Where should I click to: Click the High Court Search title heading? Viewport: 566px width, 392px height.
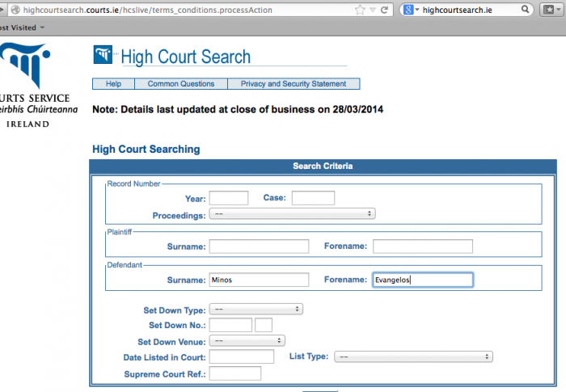[185, 57]
